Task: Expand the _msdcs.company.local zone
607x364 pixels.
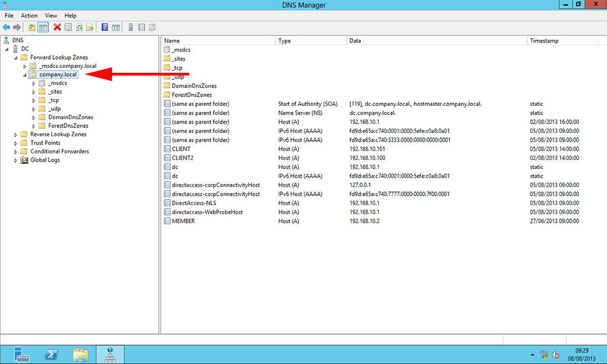Action: pyautogui.click(x=25, y=67)
